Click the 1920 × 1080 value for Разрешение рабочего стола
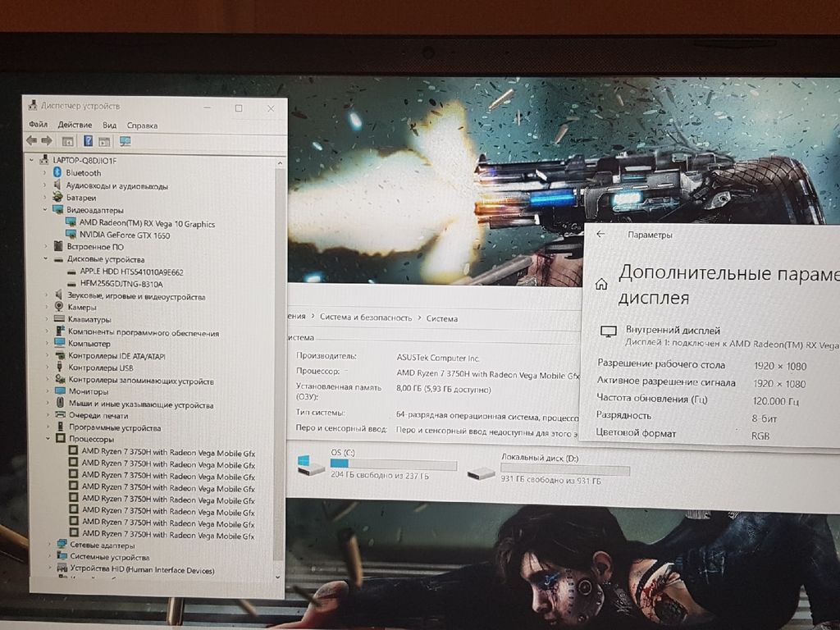 (780, 367)
